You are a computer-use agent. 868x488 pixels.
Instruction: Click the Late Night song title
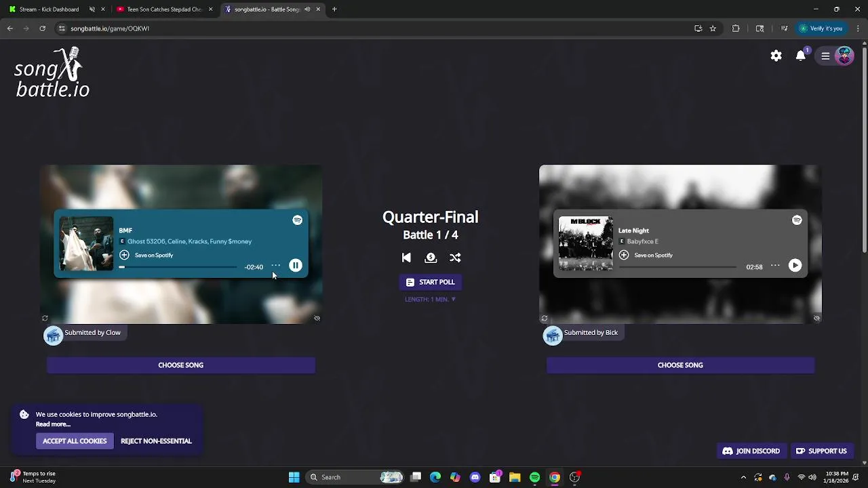click(x=633, y=230)
